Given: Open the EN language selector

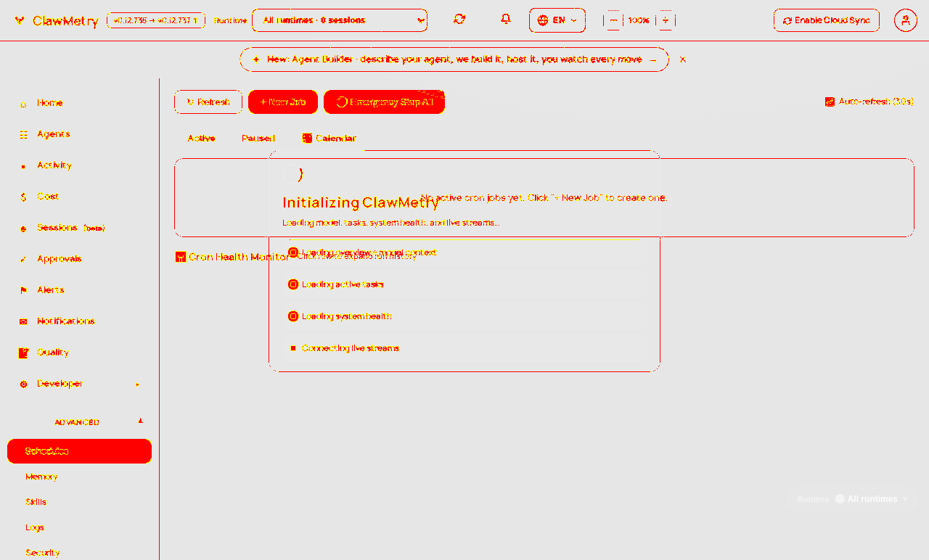Looking at the screenshot, I should 557,20.
